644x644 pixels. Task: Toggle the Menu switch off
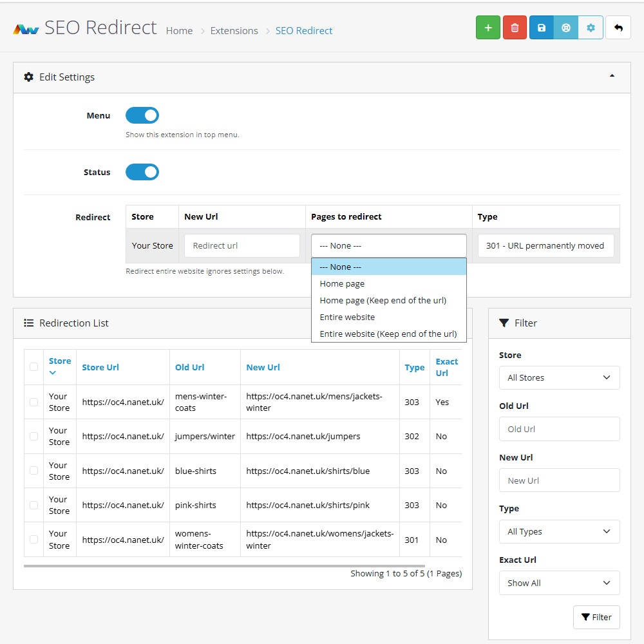(142, 116)
